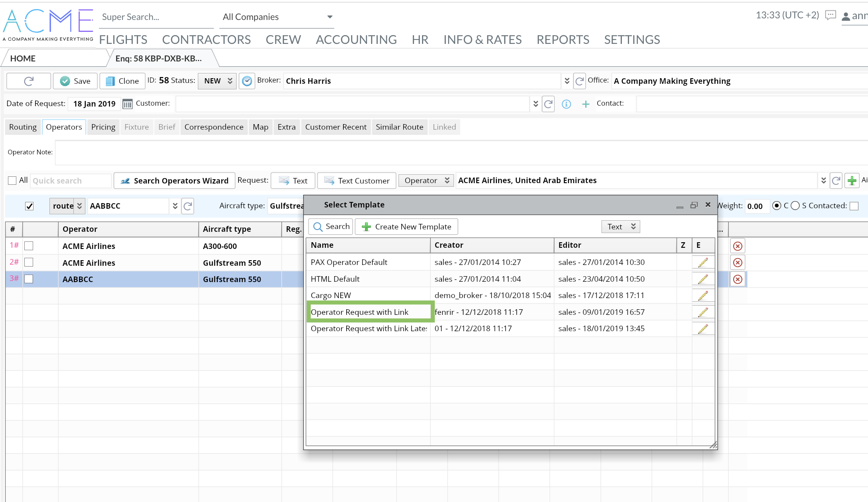Click green plus icon to add operator
This screenshot has height=502, width=868.
coord(852,181)
